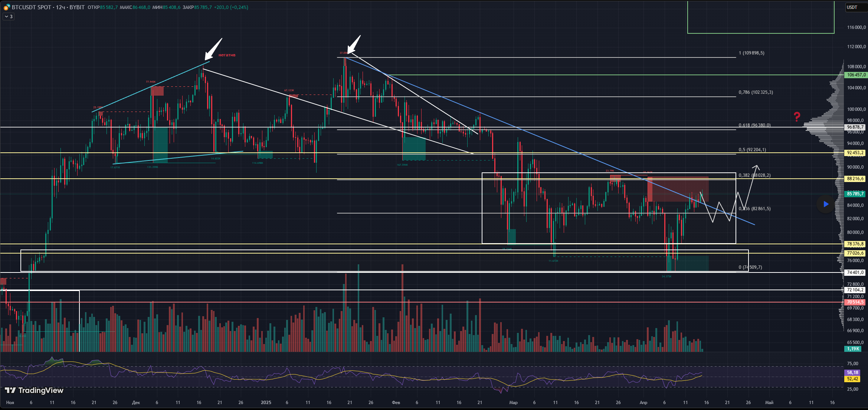Select the 96 878,7 price axis label
The width and height of the screenshot is (868, 410).
click(x=855, y=127)
